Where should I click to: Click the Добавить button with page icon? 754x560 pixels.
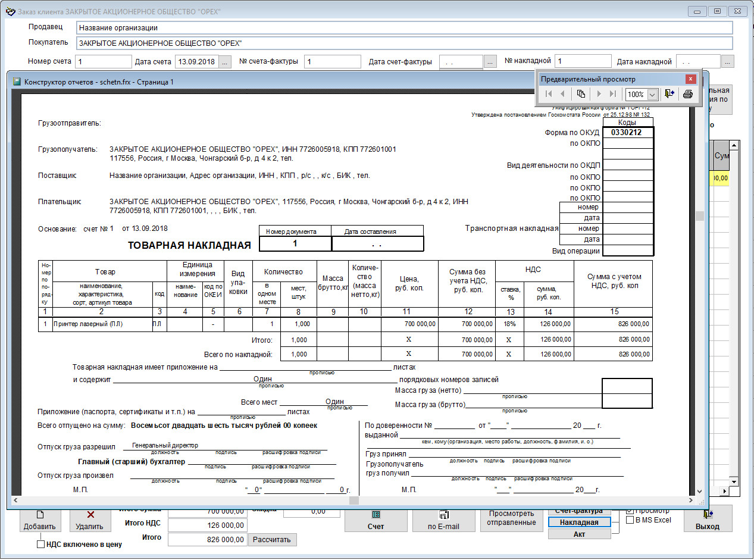coord(40,520)
